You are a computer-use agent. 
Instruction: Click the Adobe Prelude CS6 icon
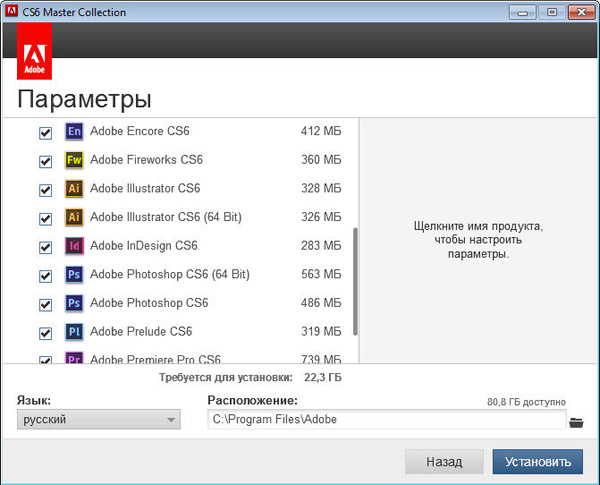[x=73, y=332]
